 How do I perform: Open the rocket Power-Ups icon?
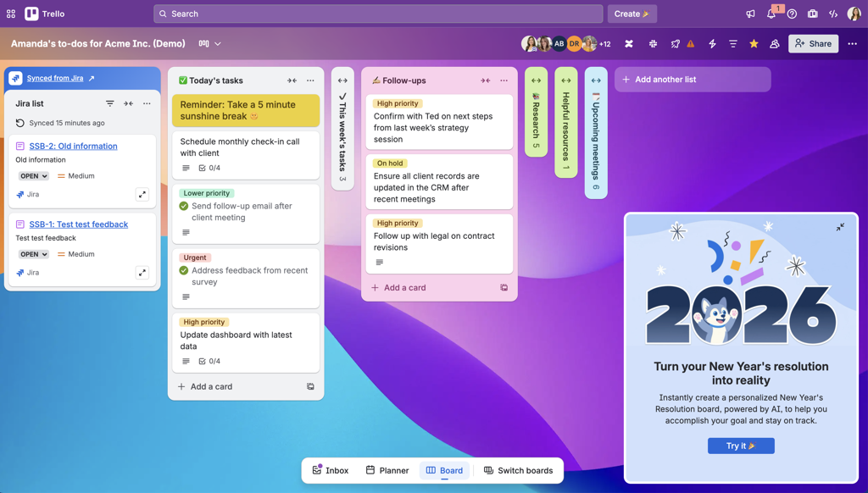tap(675, 44)
